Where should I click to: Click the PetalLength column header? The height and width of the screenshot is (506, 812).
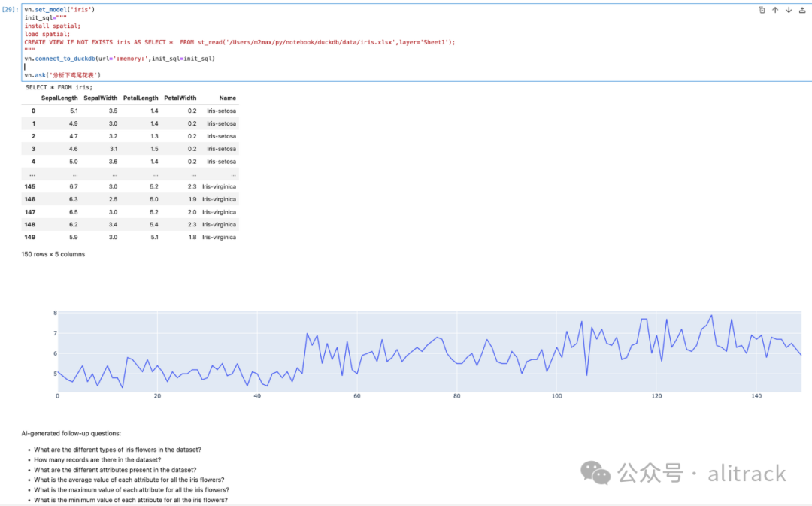141,98
